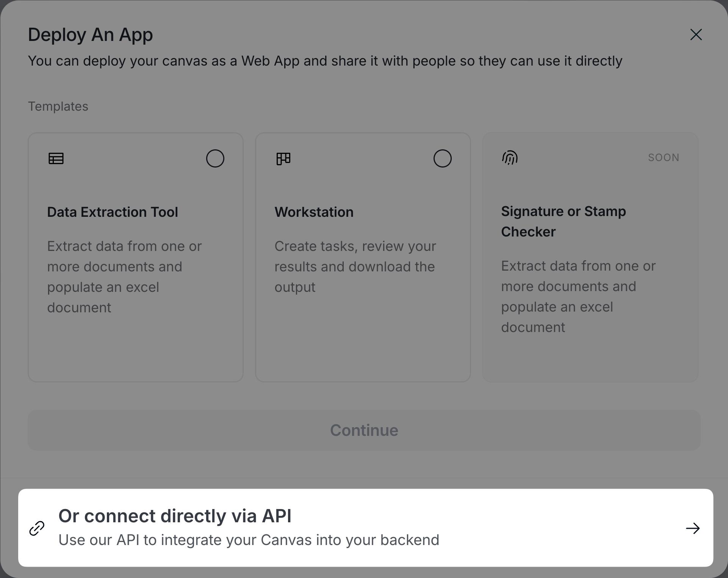Select the Workstation radio button
Image resolution: width=728 pixels, height=578 pixels.
pos(442,158)
